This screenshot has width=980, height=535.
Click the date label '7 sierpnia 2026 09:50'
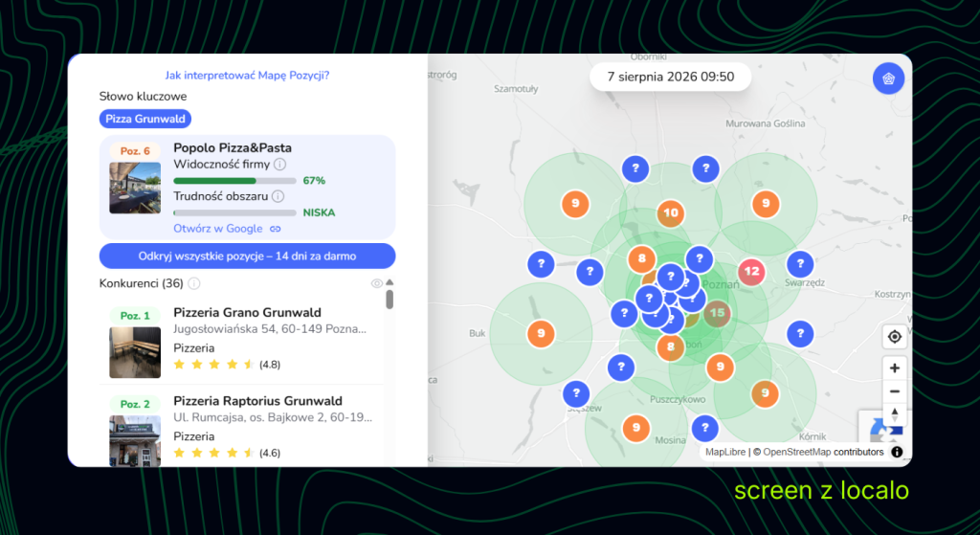(671, 77)
